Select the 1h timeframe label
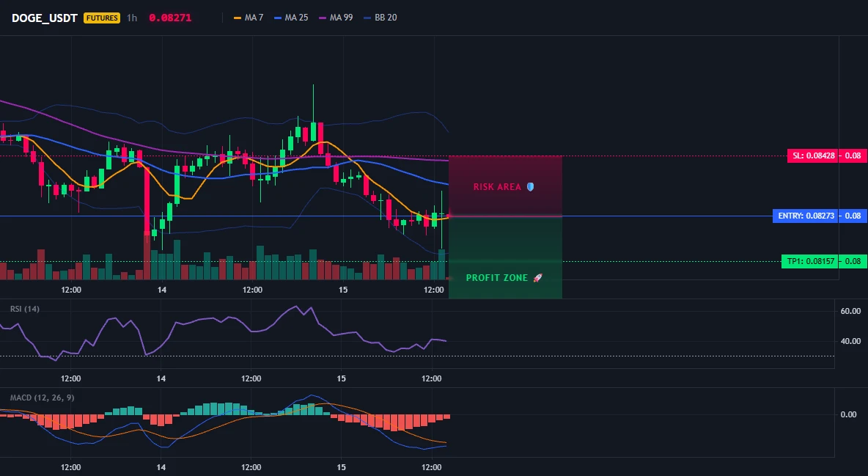The width and height of the screenshot is (868, 476). click(x=132, y=18)
